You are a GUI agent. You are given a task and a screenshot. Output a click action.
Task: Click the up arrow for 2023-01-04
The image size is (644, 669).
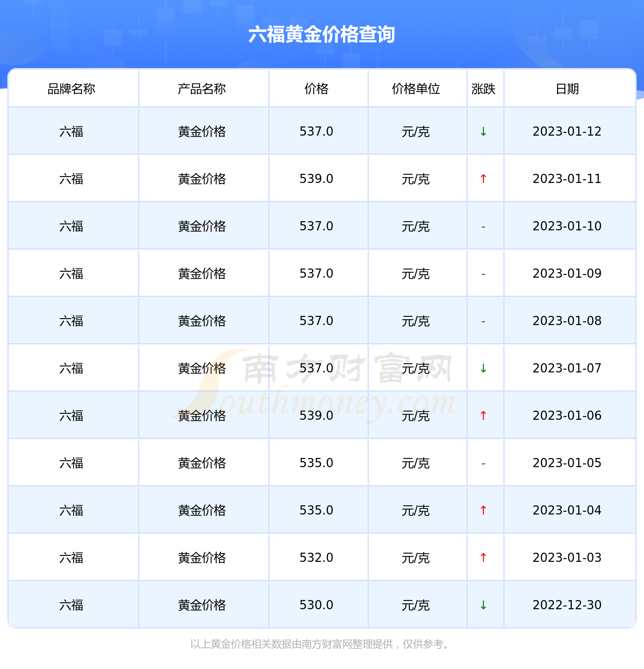coord(483,510)
